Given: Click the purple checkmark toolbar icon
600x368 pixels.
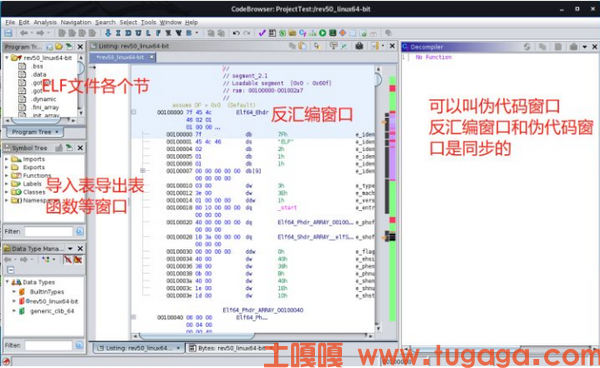Looking at the screenshot, I should point(262,33).
